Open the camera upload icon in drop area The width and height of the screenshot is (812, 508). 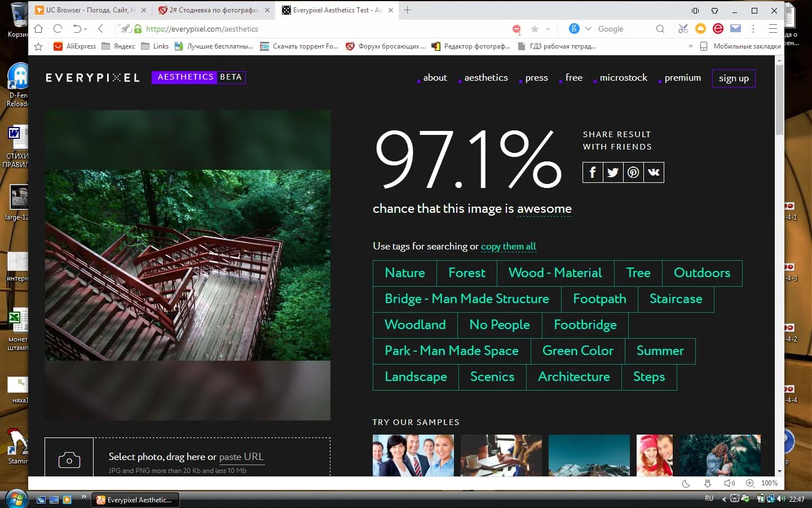pos(69,460)
